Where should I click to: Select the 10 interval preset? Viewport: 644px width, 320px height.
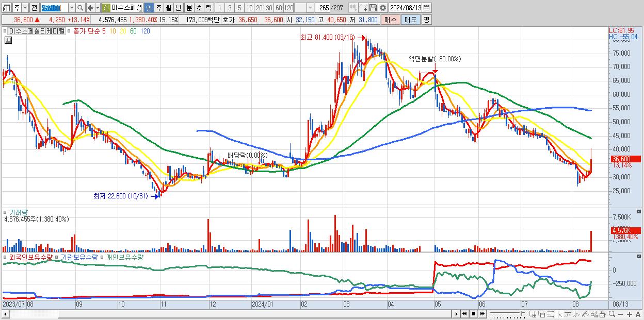249,8
